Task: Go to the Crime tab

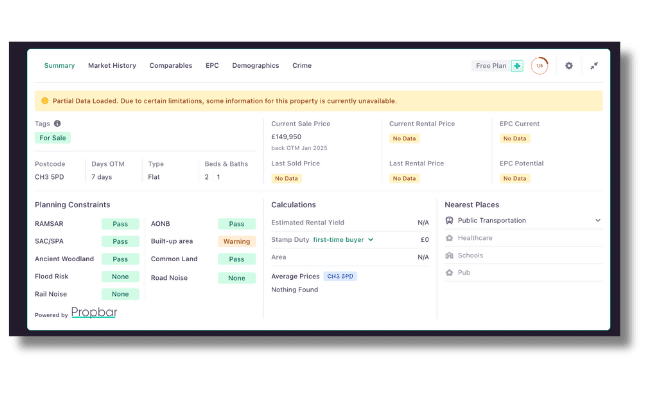Action: tap(302, 66)
